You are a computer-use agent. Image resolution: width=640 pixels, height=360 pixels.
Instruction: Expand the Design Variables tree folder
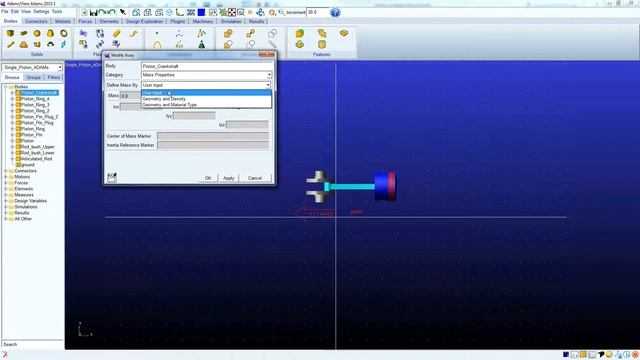tap(6, 201)
